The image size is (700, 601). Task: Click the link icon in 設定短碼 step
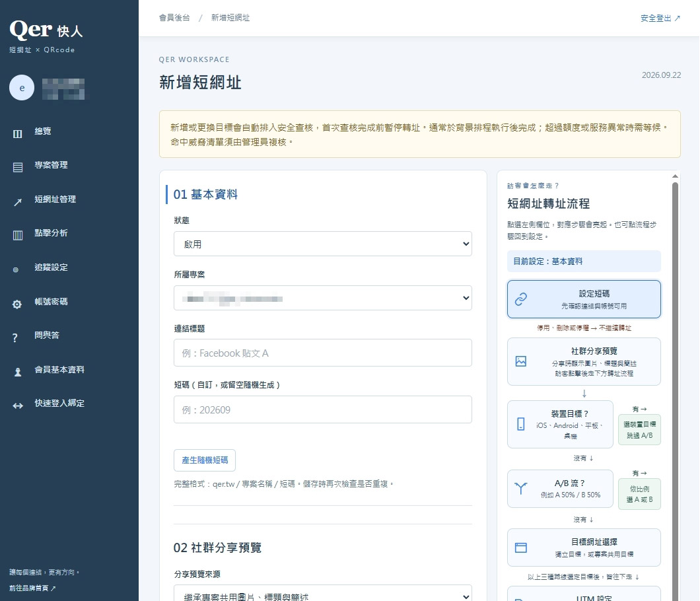coord(521,299)
